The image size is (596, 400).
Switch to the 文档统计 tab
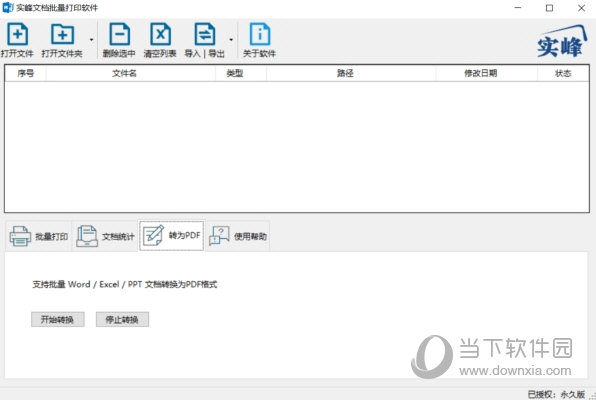coord(105,236)
